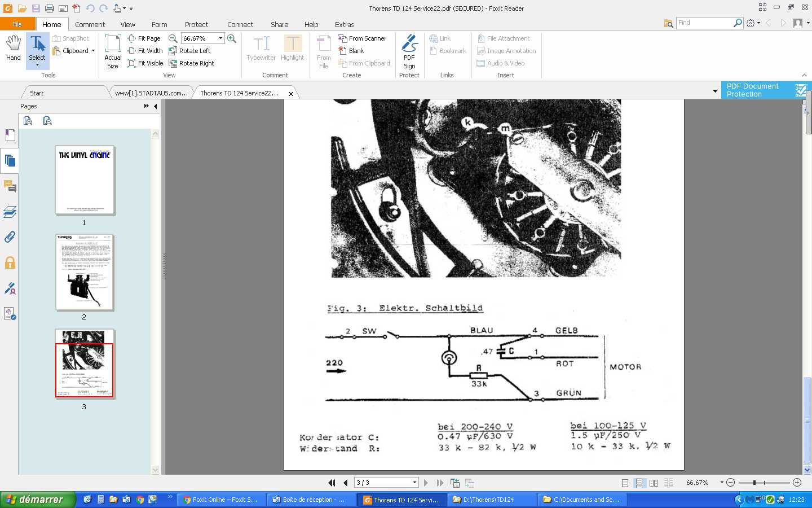Open the security lock panel in sidebar
The width and height of the screenshot is (812, 508).
10,263
